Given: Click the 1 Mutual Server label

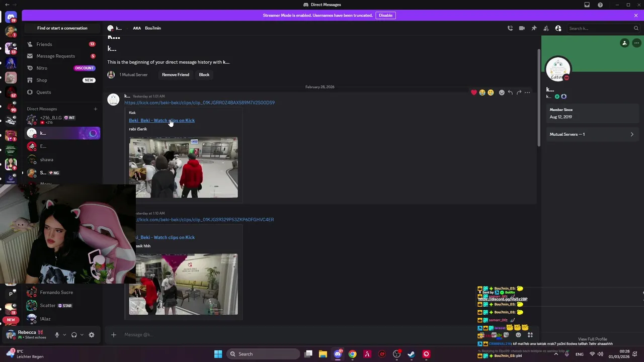Looking at the screenshot, I should [133, 74].
